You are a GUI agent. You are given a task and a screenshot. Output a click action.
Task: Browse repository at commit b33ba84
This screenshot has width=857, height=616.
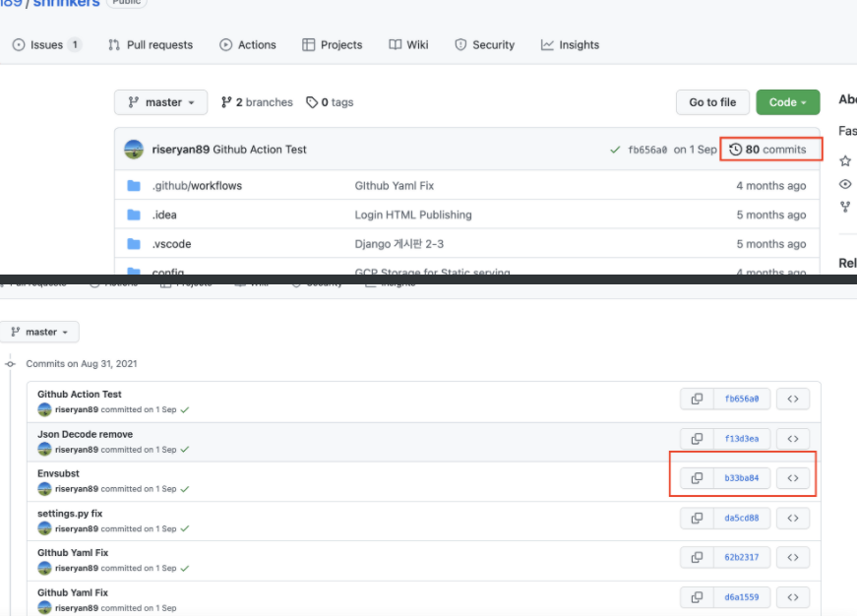click(x=792, y=478)
